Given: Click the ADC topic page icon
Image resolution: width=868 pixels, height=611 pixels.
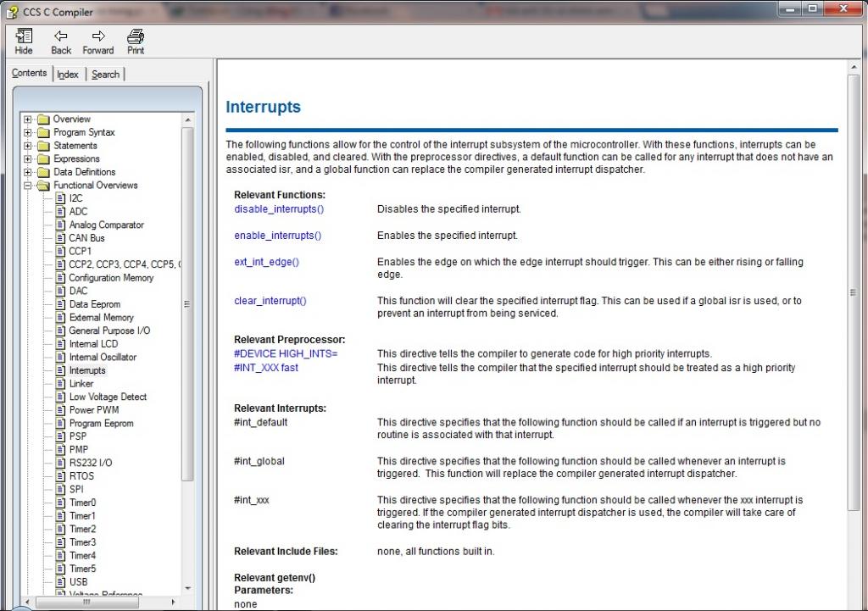Looking at the screenshot, I should pyautogui.click(x=61, y=211).
